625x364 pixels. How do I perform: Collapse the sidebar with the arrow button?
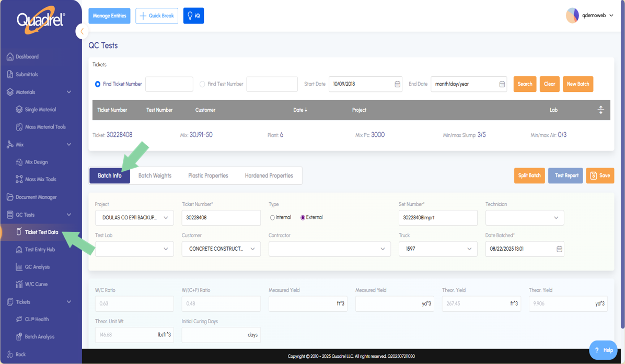(x=82, y=31)
